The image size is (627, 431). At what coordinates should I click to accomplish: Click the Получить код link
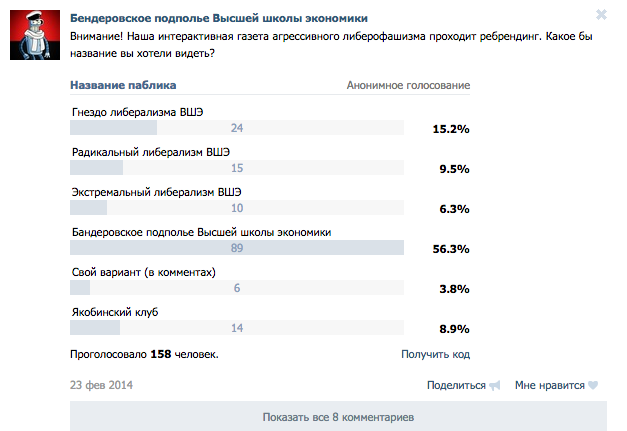tap(435, 354)
